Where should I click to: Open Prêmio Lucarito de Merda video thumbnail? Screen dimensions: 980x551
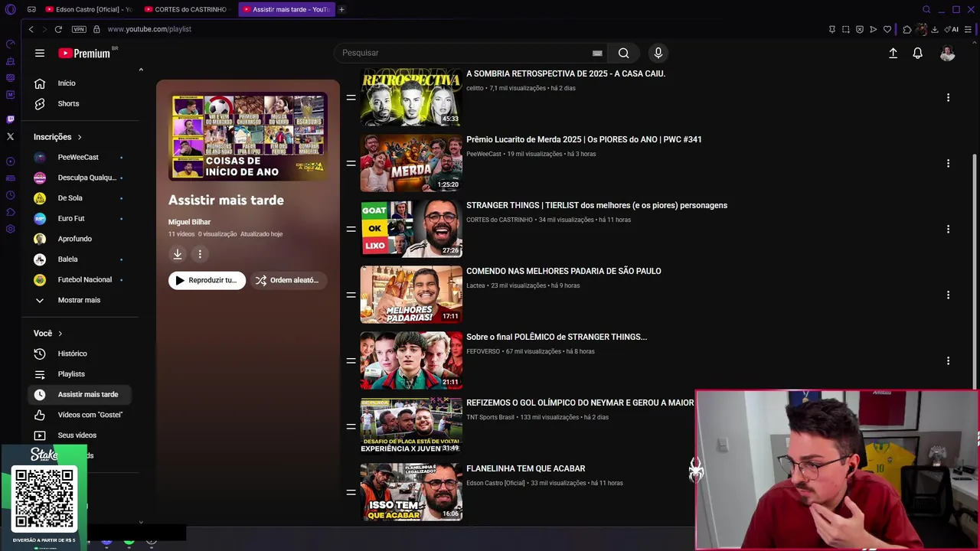411,163
